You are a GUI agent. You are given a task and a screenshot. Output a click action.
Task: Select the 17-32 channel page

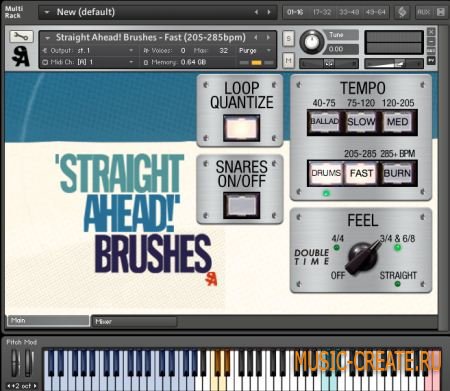click(322, 12)
